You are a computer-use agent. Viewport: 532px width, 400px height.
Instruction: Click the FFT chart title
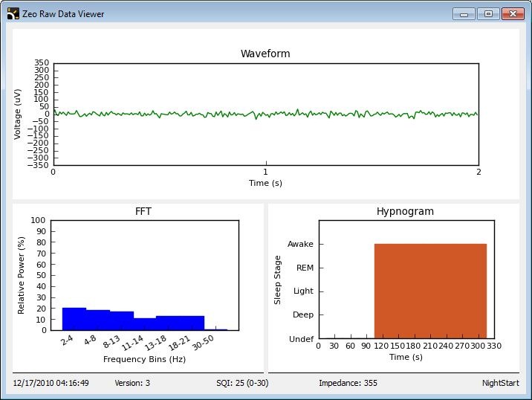coord(143,212)
